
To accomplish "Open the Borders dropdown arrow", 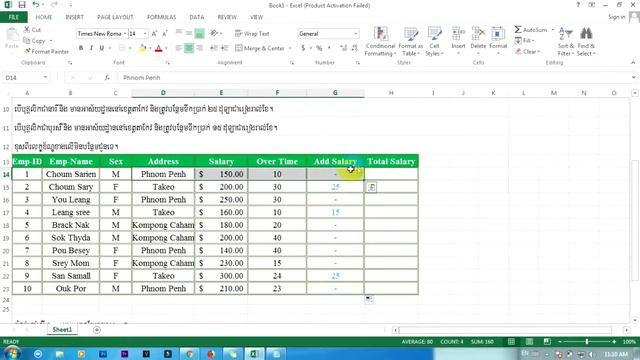I will pyautogui.click(x=130, y=48).
